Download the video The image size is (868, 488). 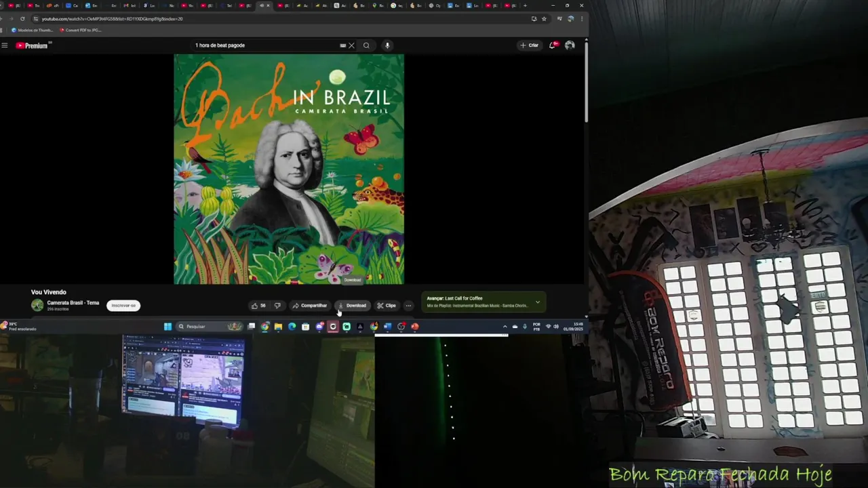pos(352,306)
